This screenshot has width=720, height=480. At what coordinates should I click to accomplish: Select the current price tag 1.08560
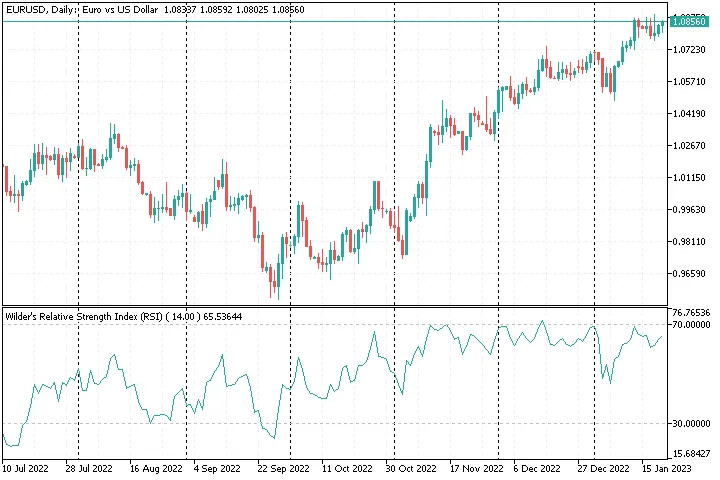[x=689, y=21]
